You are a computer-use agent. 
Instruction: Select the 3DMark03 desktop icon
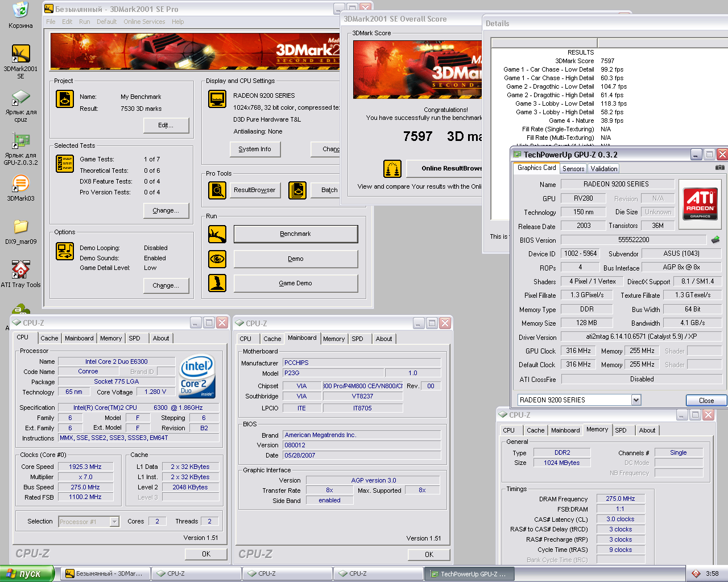pos(20,188)
